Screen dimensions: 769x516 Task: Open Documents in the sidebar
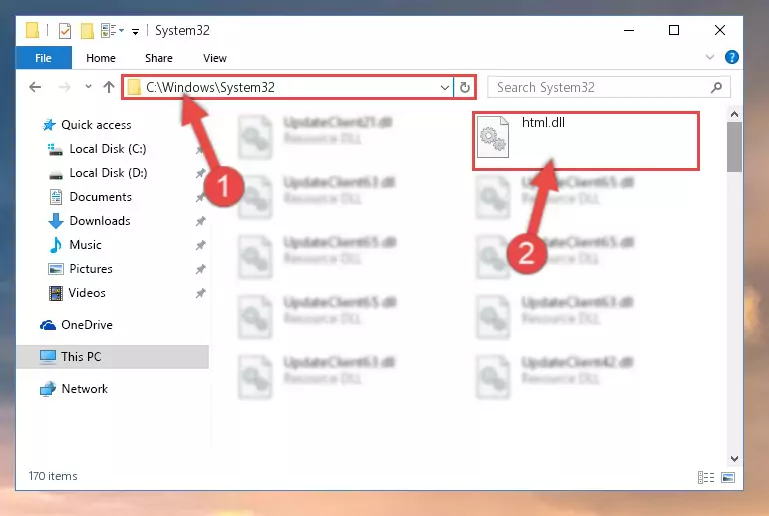(x=101, y=197)
